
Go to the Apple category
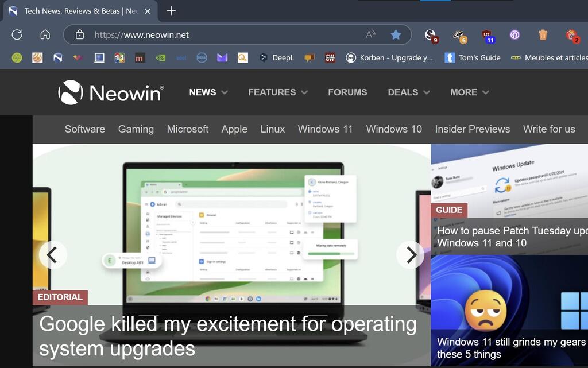[x=234, y=129]
